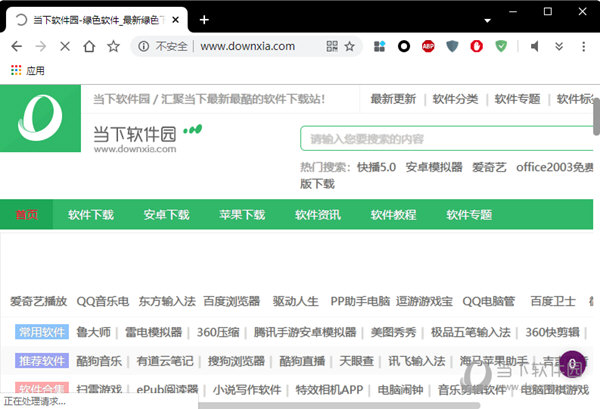Open 腾讯手游安卓模拟器 link

[305, 332]
